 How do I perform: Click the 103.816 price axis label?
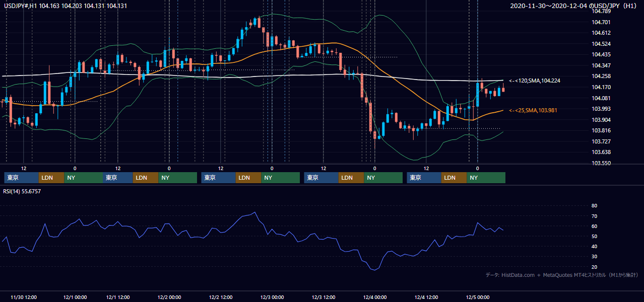[x=601, y=130]
